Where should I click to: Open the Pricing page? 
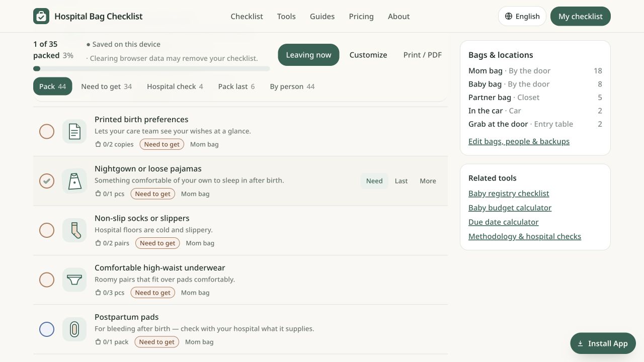[361, 16]
